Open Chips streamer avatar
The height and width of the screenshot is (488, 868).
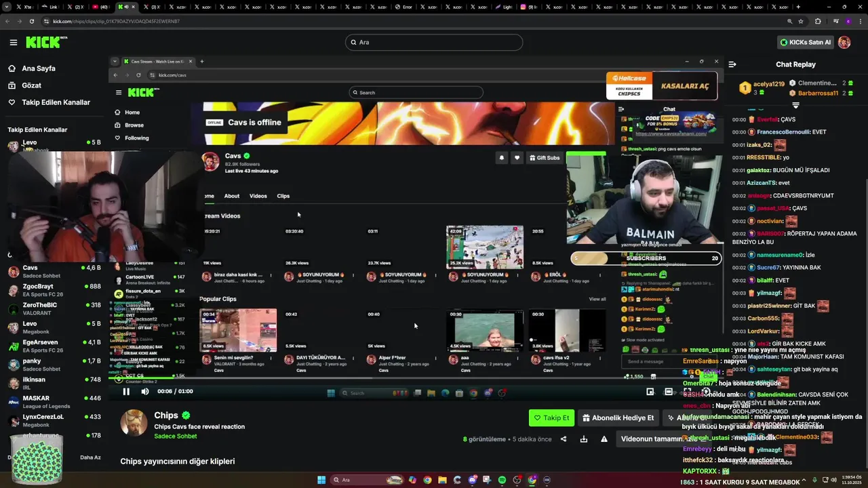(x=134, y=423)
